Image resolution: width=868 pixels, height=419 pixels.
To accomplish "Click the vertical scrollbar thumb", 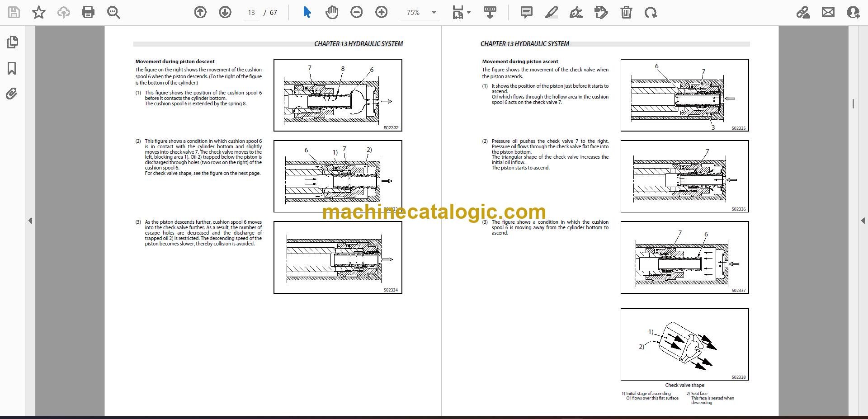I will click(x=853, y=104).
